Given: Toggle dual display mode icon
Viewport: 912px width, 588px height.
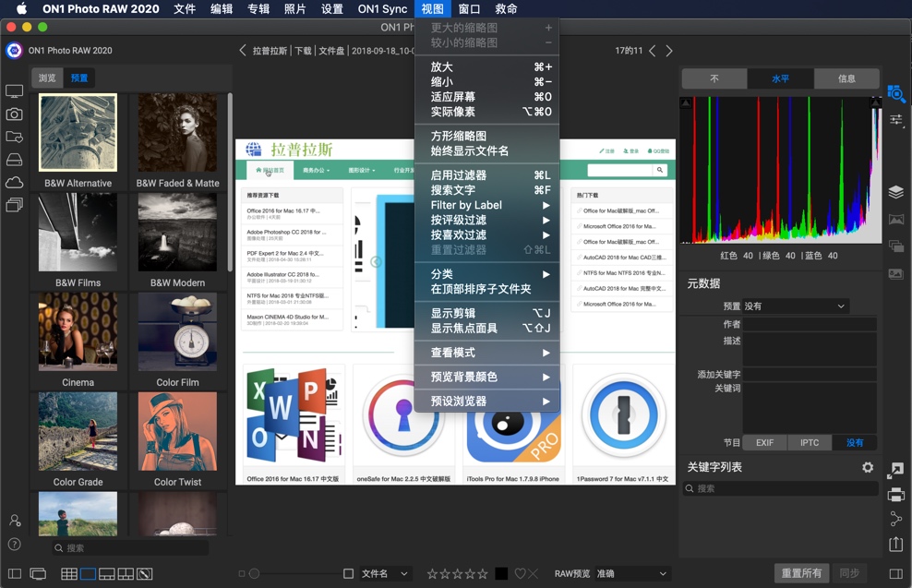Looking at the screenshot, I should [38, 574].
